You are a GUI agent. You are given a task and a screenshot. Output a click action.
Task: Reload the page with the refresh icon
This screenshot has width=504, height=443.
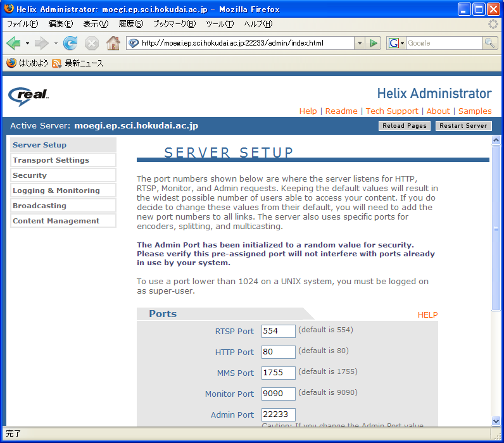click(70, 43)
